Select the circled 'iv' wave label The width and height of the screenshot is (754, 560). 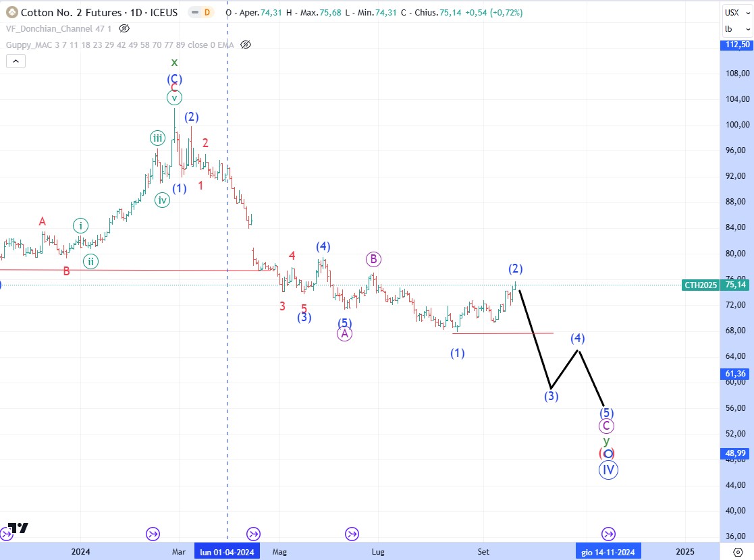163,200
